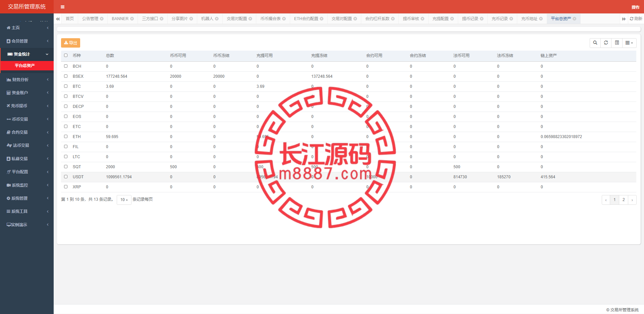Expand the 系统管理 sidebar menu
644x314 pixels.
point(27,198)
